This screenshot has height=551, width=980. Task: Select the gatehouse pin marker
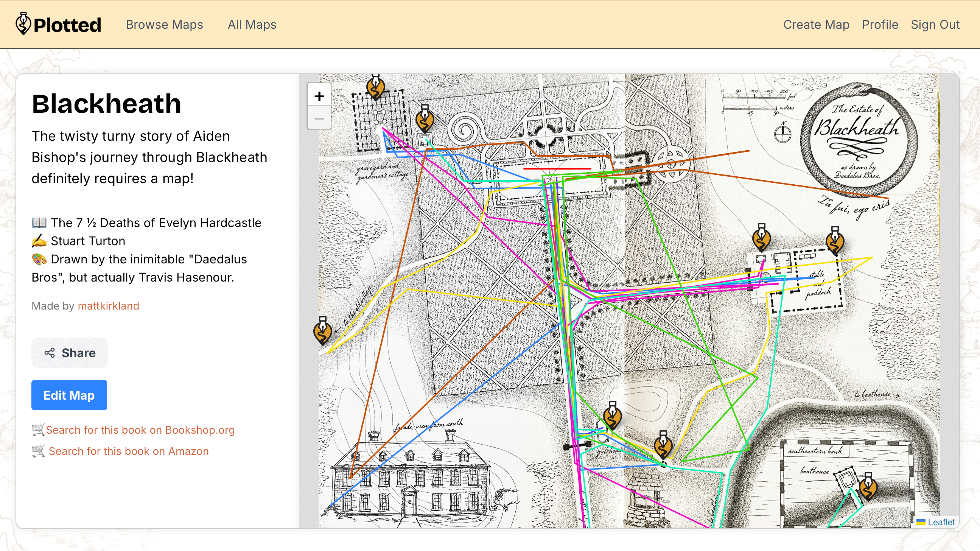pyautogui.click(x=612, y=416)
